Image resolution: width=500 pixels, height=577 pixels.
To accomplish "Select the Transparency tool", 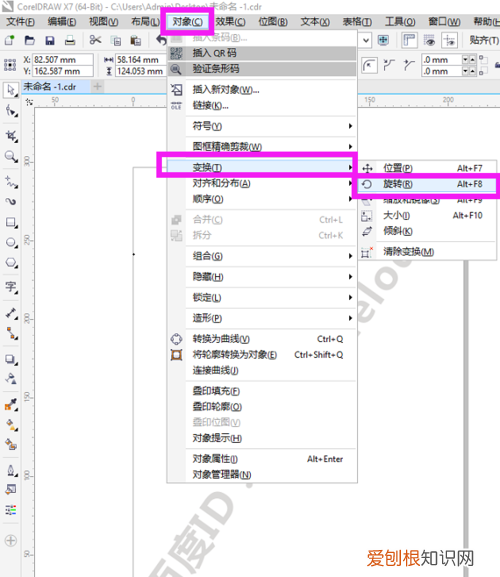I will pyautogui.click(x=11, y=379).
